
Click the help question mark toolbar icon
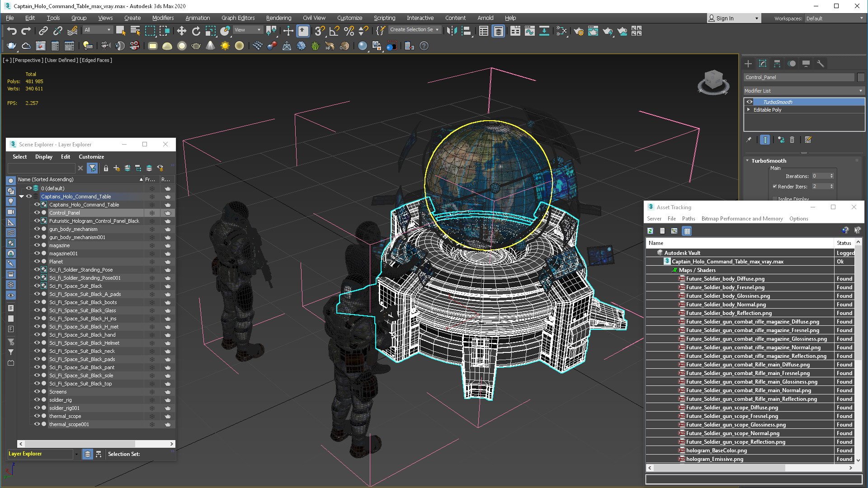[x=424, y=46]
